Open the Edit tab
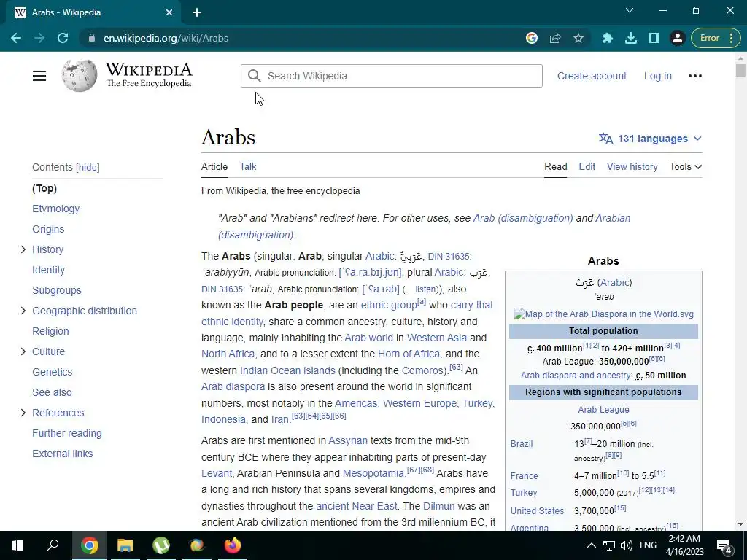This screenshot has width=747, height=560. pos(587,167)
